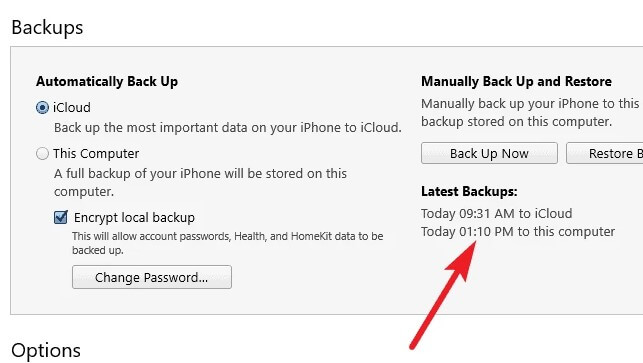
Task: Open the Change Password... dialog
Action: 152,277
